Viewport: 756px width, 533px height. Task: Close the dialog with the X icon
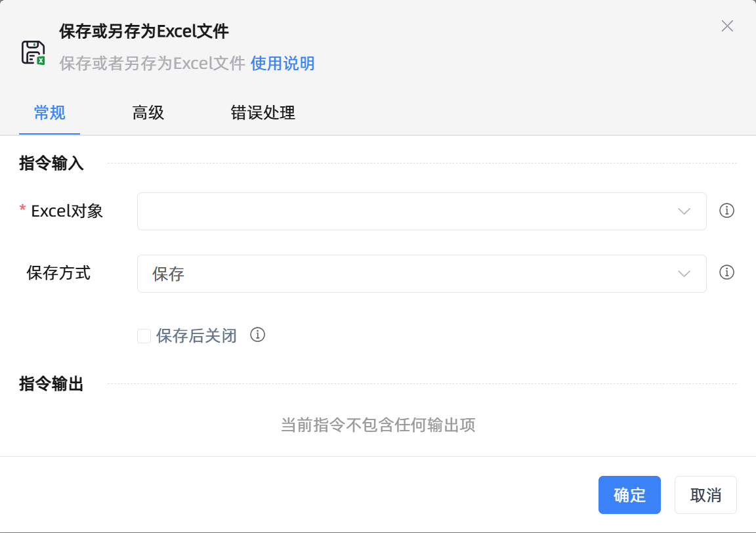pos(727,26)
